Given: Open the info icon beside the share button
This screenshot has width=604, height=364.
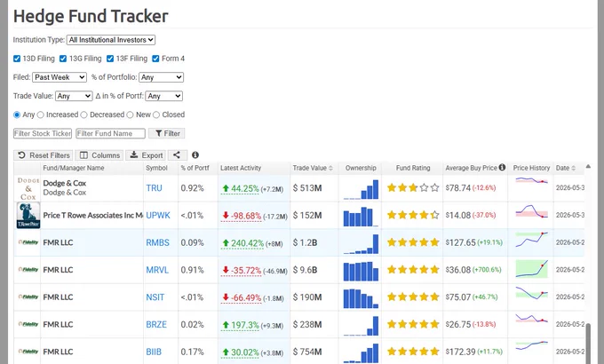Looking at the screenshot, I should pyautogui.click(x=195, y=154).
